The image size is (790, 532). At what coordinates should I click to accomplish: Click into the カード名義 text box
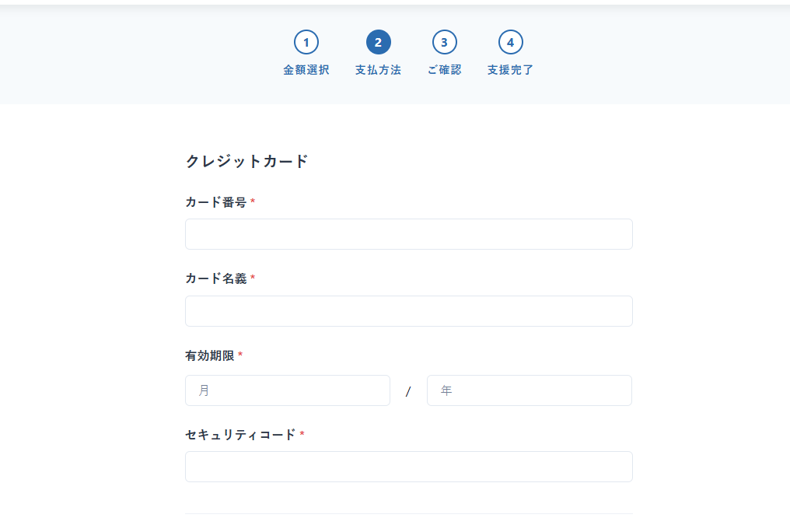pos(408,311)
